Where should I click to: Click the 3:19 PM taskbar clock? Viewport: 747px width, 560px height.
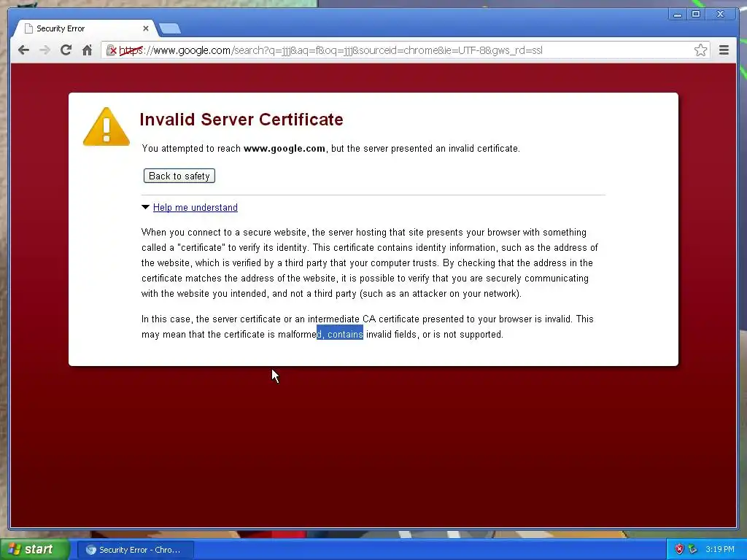[720, 549]
